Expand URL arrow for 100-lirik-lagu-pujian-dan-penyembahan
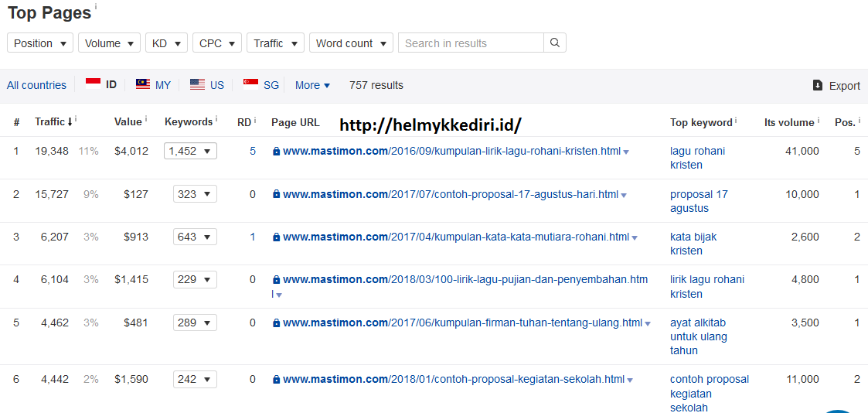Image resolution: width=868 pixels, height=413 pixels. pos(279,295)
